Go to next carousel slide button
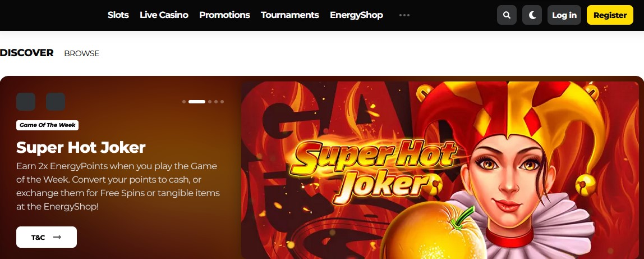The height and width of the screenshot is (259, 644). click(x=56, y=102)
